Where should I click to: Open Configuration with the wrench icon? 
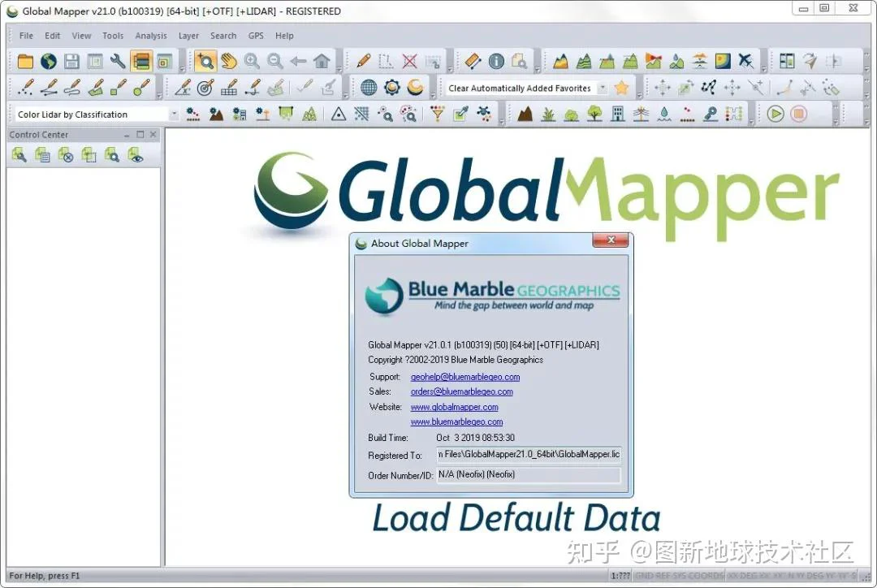point(118,61)
